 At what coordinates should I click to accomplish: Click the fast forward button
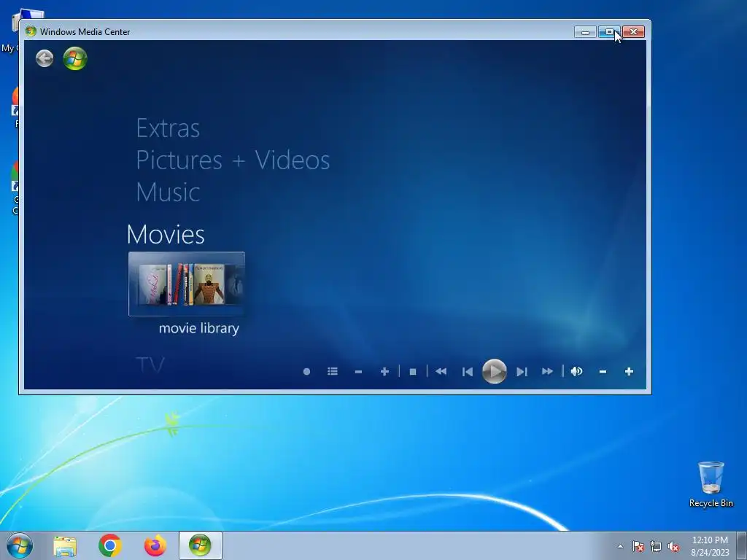(x=547, y=371)
